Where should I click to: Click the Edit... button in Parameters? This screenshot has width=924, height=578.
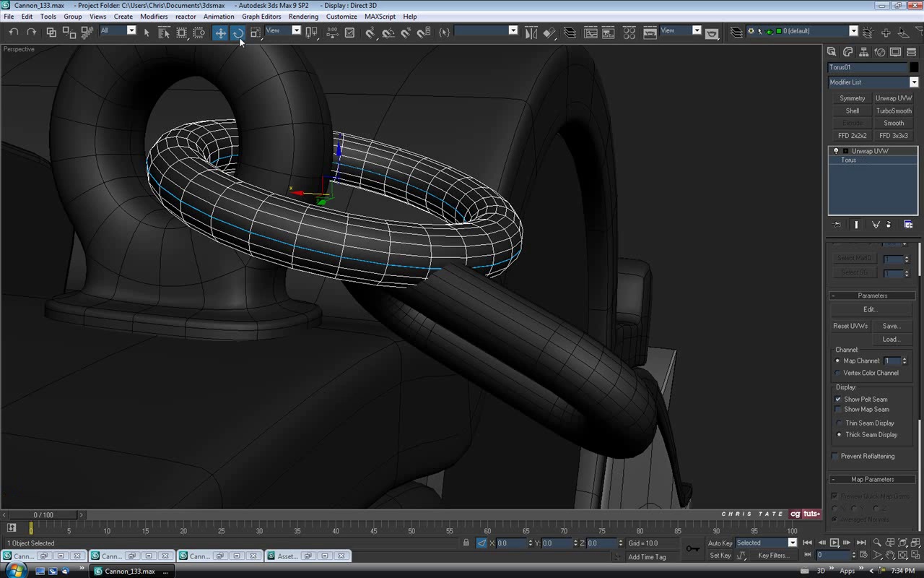click(870, 310)
